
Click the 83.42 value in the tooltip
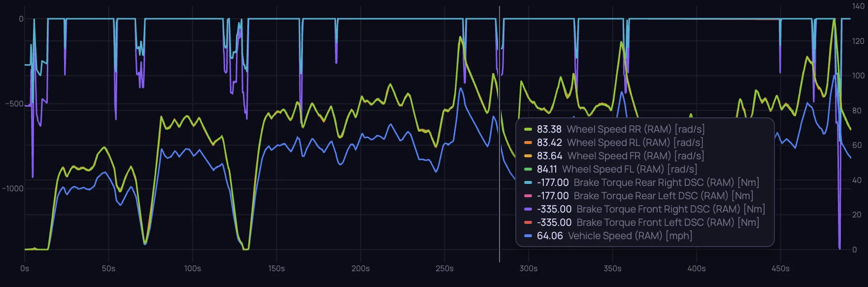tap(549, 143)
